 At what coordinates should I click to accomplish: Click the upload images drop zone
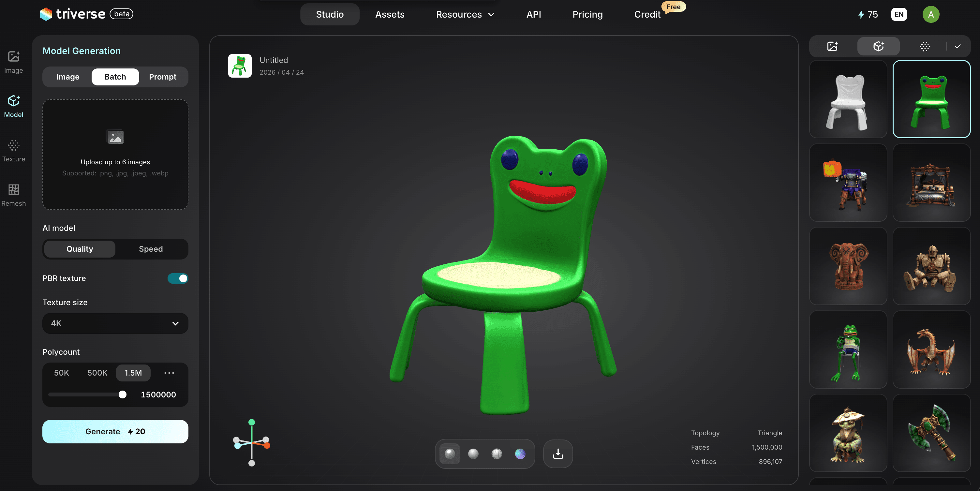click(x=115, y=155)
